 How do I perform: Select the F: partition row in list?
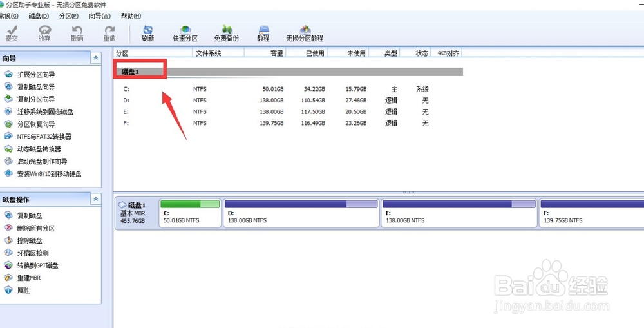point(289,123)
